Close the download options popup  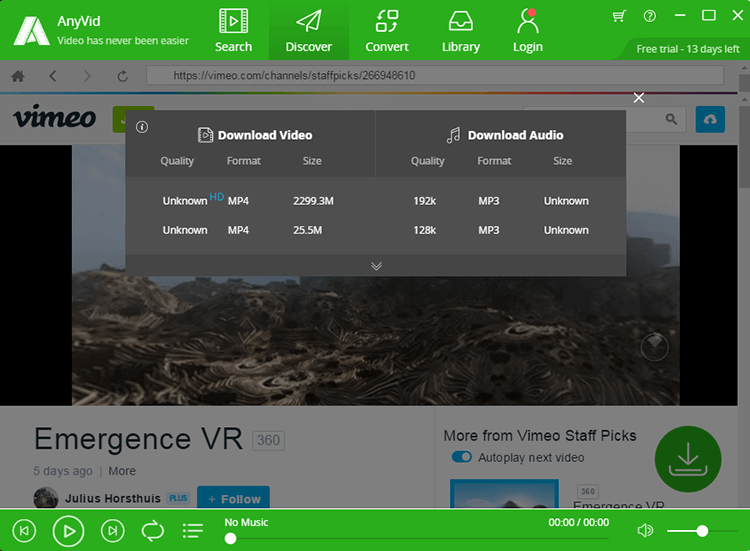coord(639,98)
